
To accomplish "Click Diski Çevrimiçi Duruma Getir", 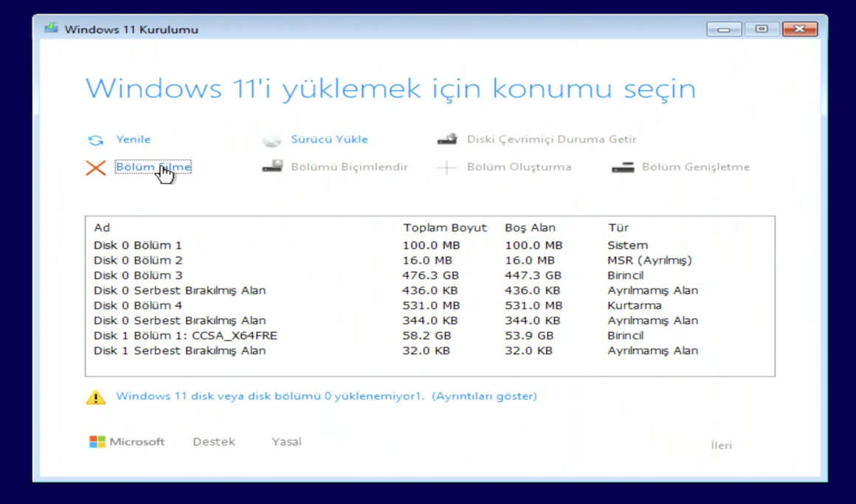I will tap(551, 139).
